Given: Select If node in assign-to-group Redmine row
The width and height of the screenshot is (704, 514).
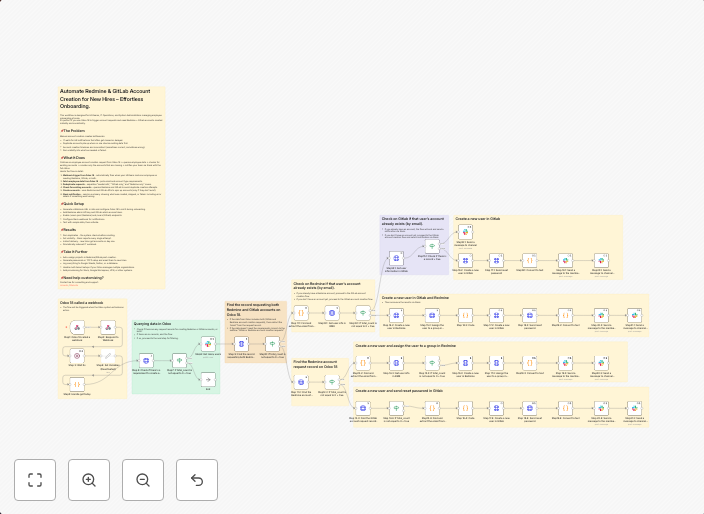Looking at the screenshot, I should tap(432, 363).
